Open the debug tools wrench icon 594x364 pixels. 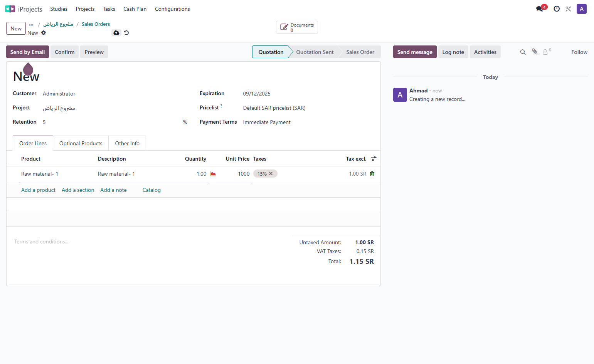click(x=568, y=9)
